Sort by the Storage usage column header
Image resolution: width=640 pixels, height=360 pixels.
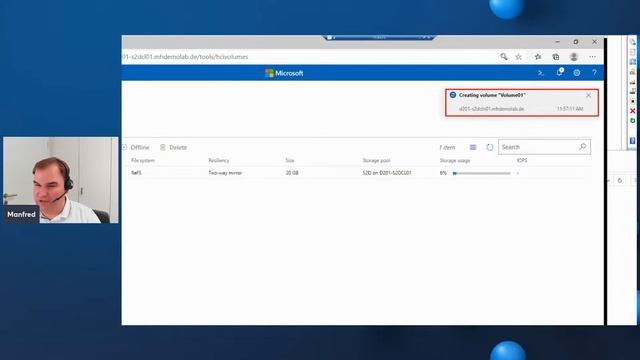455,160
